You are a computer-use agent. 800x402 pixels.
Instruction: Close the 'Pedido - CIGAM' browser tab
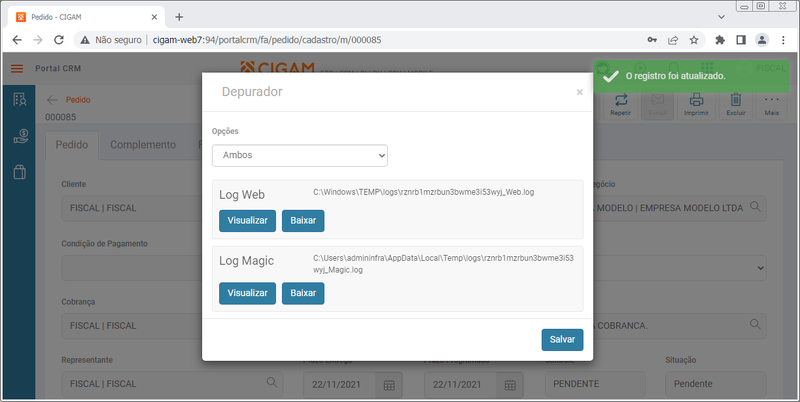[155, 17]
